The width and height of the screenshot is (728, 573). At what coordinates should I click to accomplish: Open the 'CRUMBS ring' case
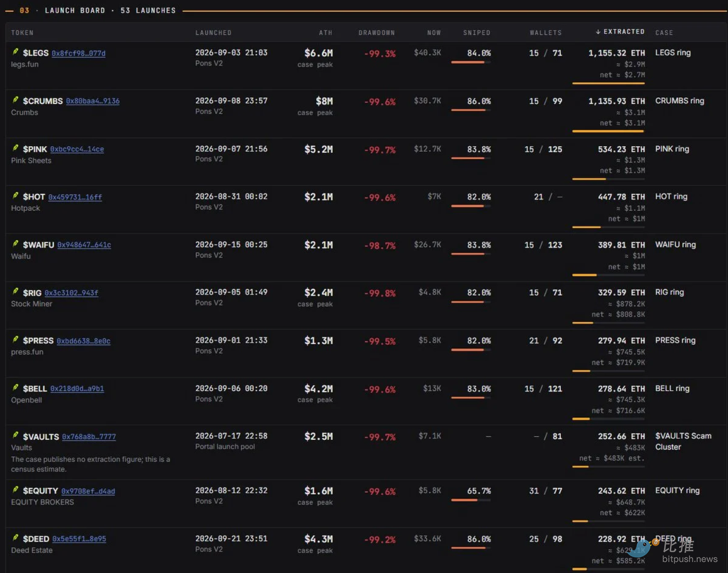click(680, 101)
